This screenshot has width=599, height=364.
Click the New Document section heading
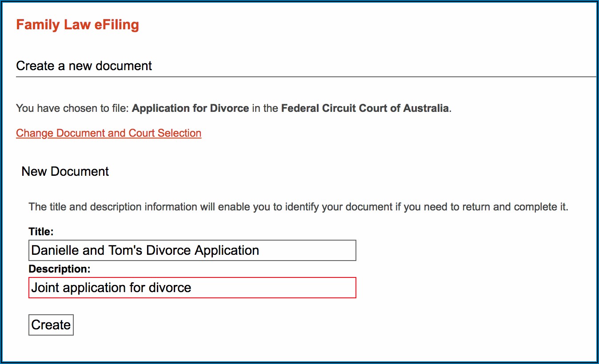point(65,171)
